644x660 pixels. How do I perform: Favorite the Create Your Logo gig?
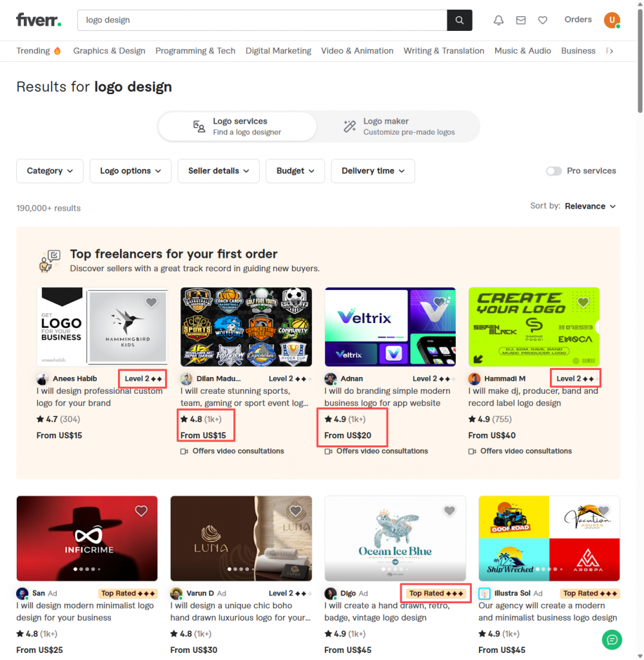[x=583, y=302]
